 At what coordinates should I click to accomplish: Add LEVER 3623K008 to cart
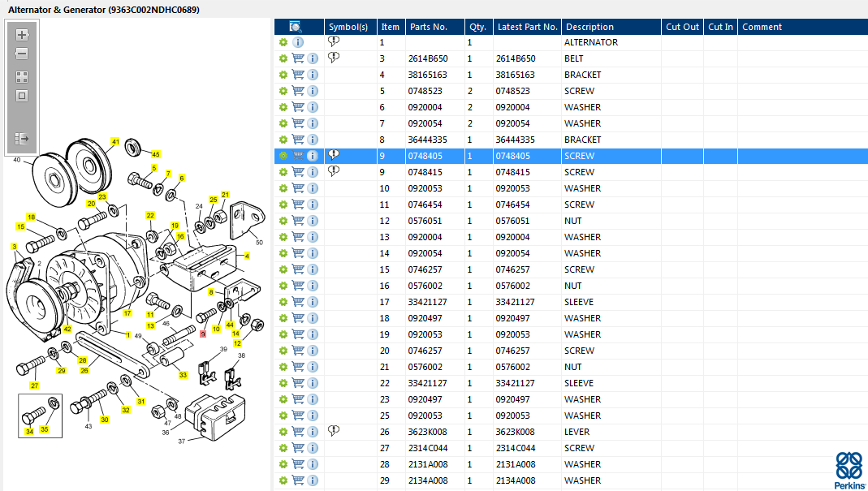[298, 432]
